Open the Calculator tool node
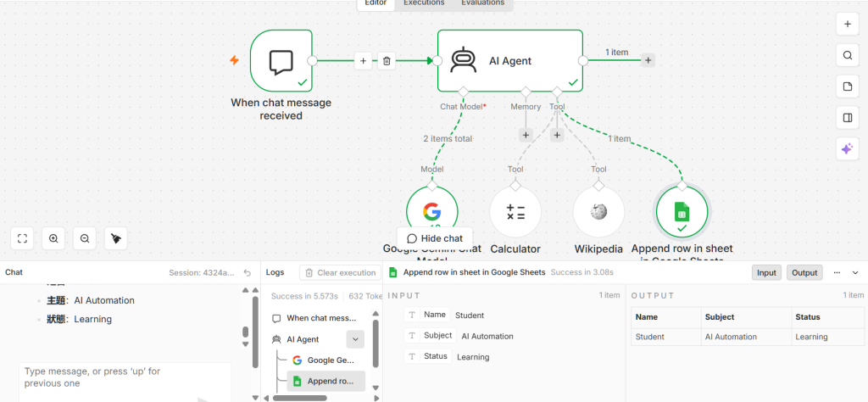Image resolution: width=868 pixels, height=402 pixels. coord(515,211)
